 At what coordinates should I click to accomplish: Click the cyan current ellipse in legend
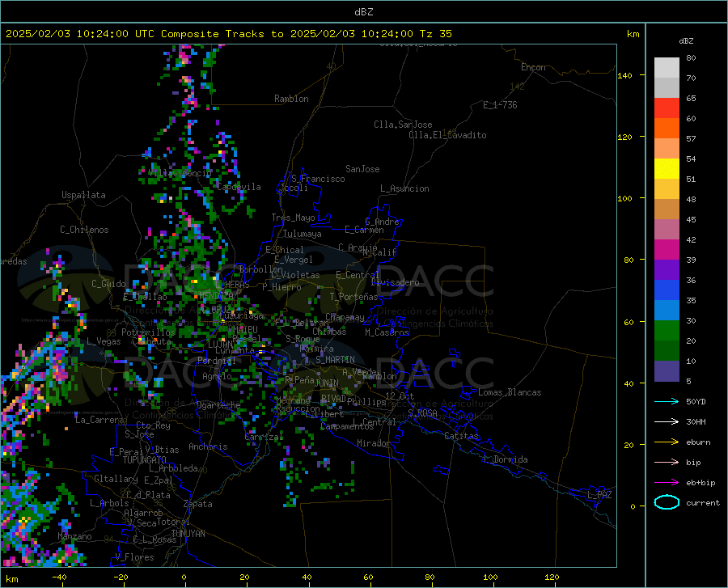click(x=667, y=502)
